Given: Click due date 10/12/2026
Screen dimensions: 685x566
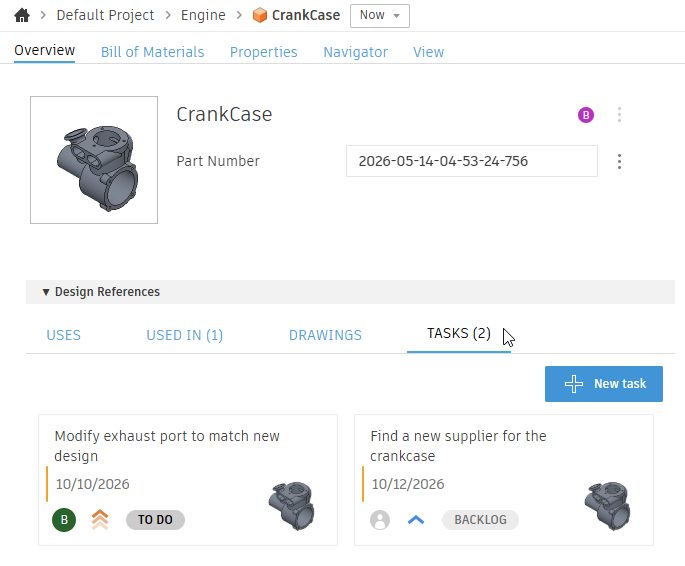Looking at the screenshot, I should [408, 484].
